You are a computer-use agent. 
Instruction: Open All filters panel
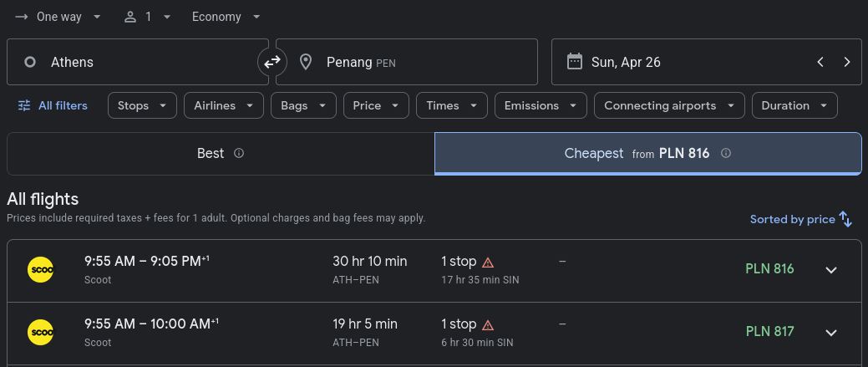pos(53,105)
